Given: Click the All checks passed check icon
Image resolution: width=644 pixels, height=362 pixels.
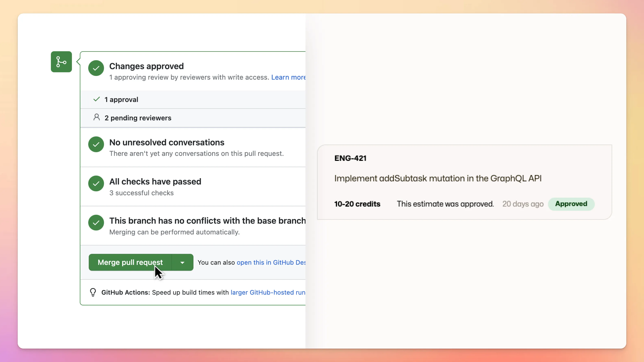Looking at the screenshot, I should [96, 183].
